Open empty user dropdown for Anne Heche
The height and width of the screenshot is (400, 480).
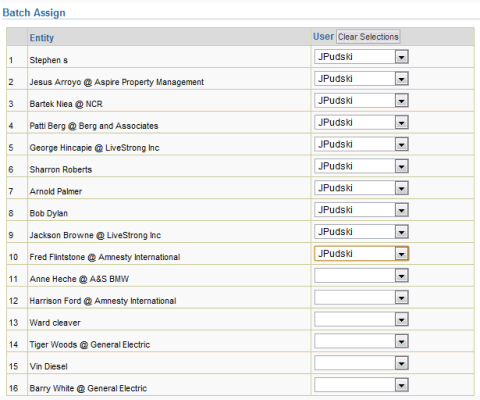[361, 276]
